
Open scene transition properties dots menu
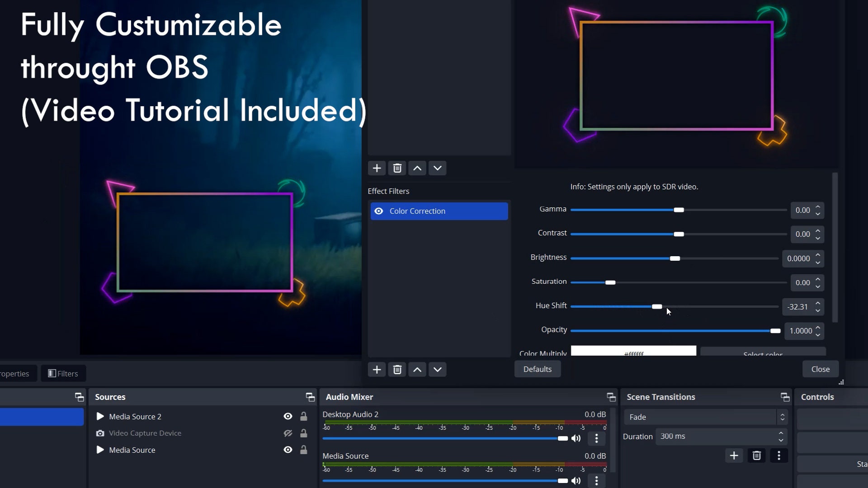778,455
